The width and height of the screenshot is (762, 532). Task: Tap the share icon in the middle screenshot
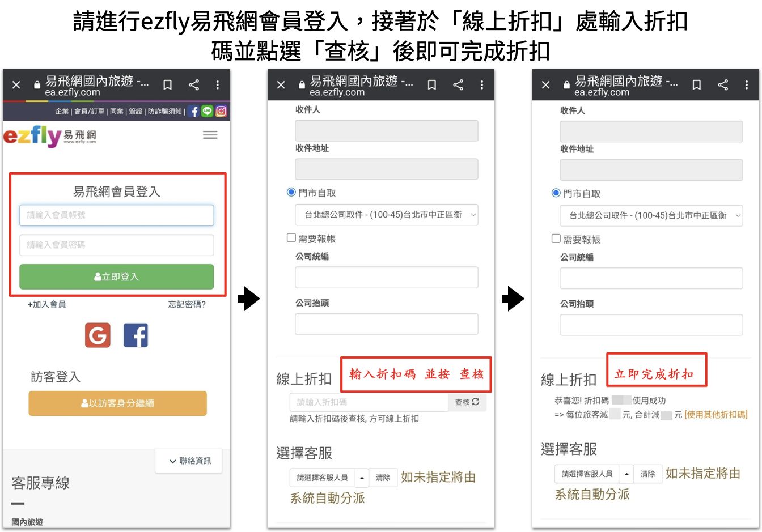click(x=458, y=85)
